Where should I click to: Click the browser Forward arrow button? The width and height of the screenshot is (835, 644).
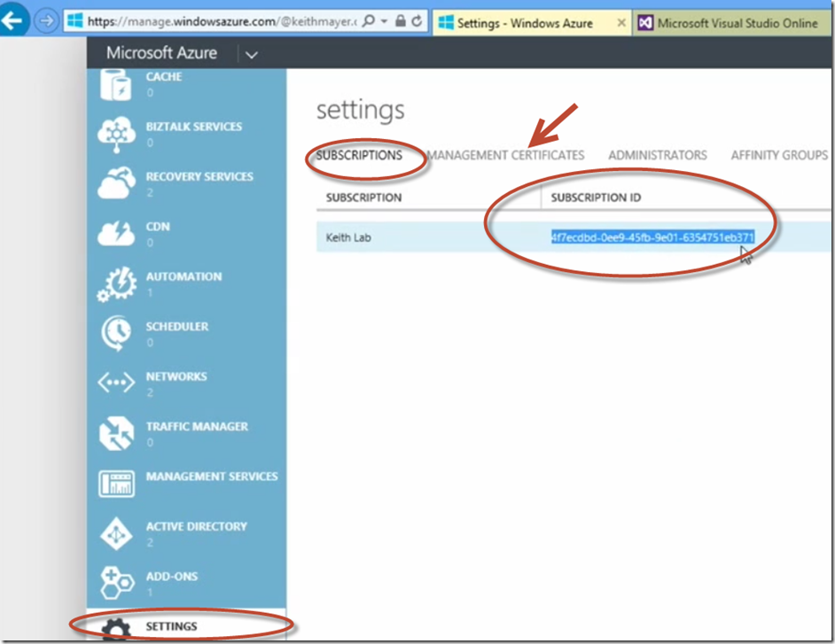point(47,21)
